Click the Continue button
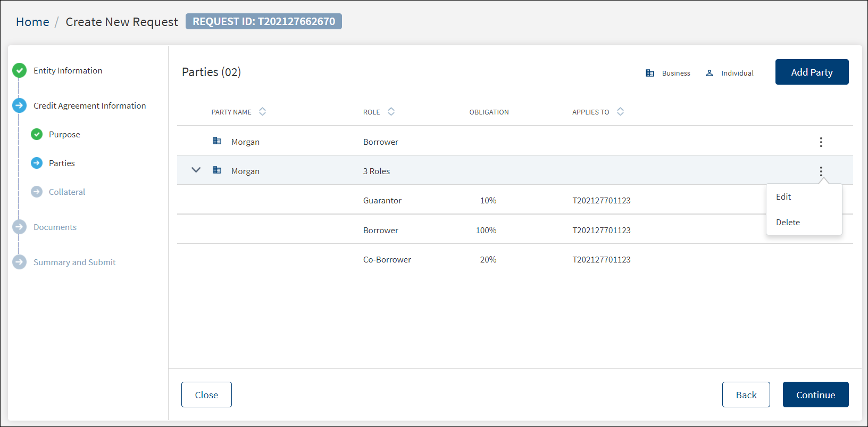The width and height of the screenshot is (868, 427). [x=816, y=395]
